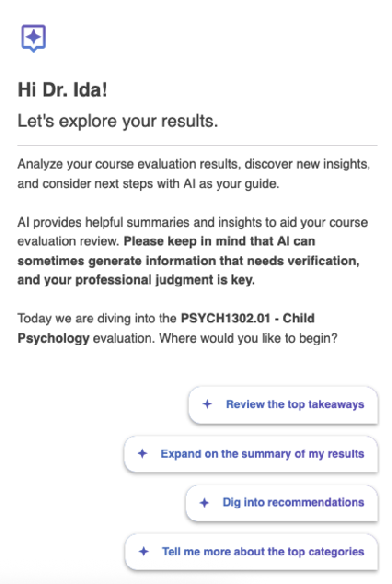Select Expand on the summary of my results
Screen dimensions: 392x584
(x=251, y=454)
